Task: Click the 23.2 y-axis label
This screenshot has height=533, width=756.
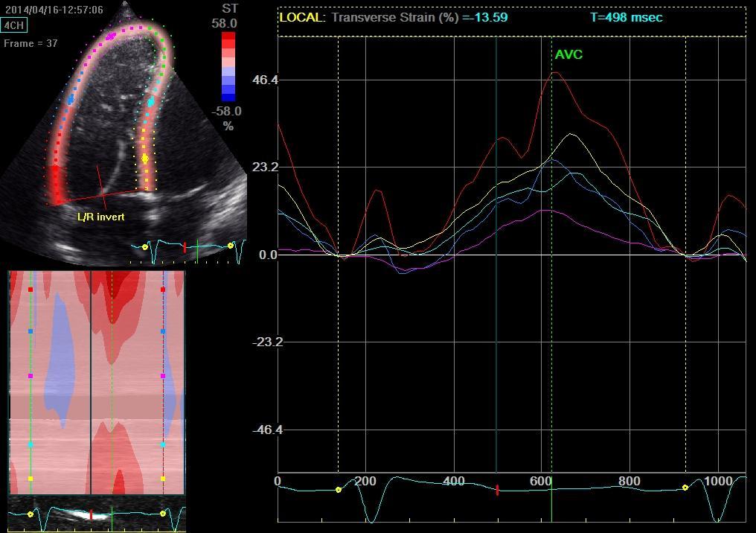Action: pyautogui.click(x=265, y=167)
